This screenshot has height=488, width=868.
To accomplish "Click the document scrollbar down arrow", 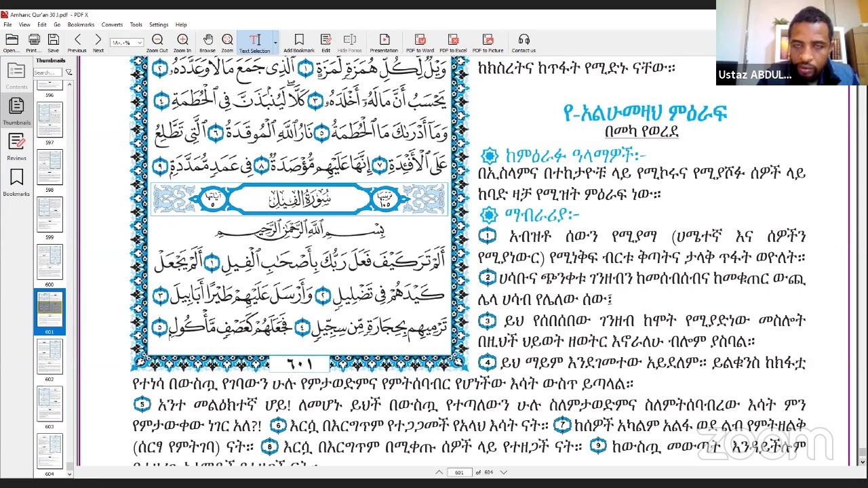I will coord(862,462).
